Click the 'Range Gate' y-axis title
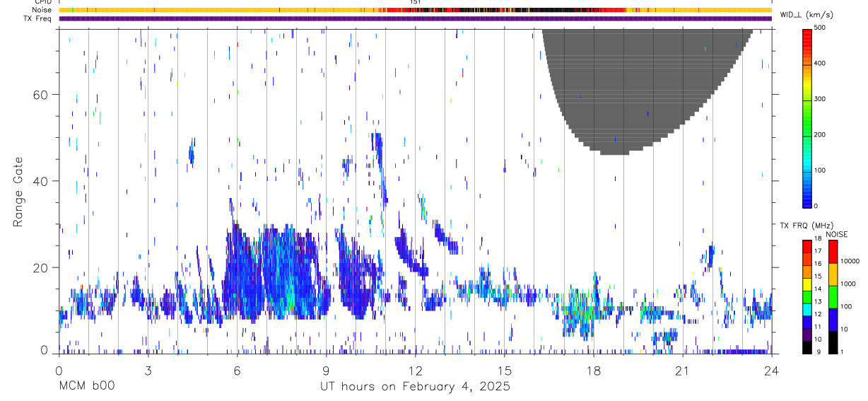This screenshot has height=401, width=868. point(18,191)
